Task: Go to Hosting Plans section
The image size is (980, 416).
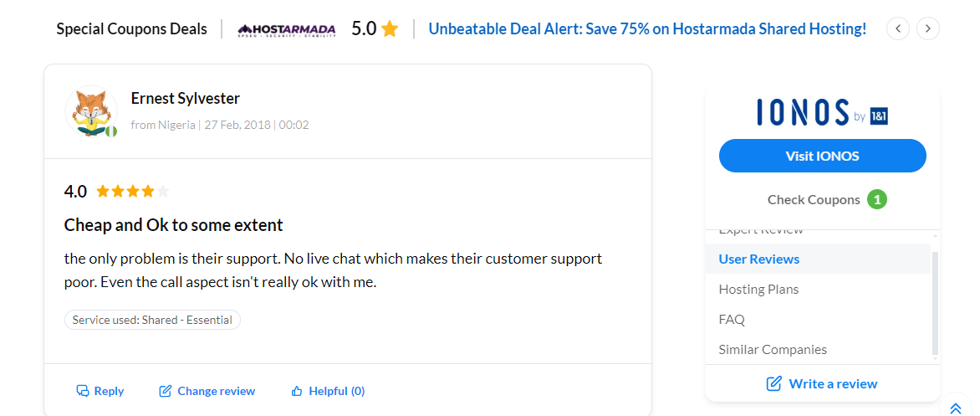Action: pos(758,290)
